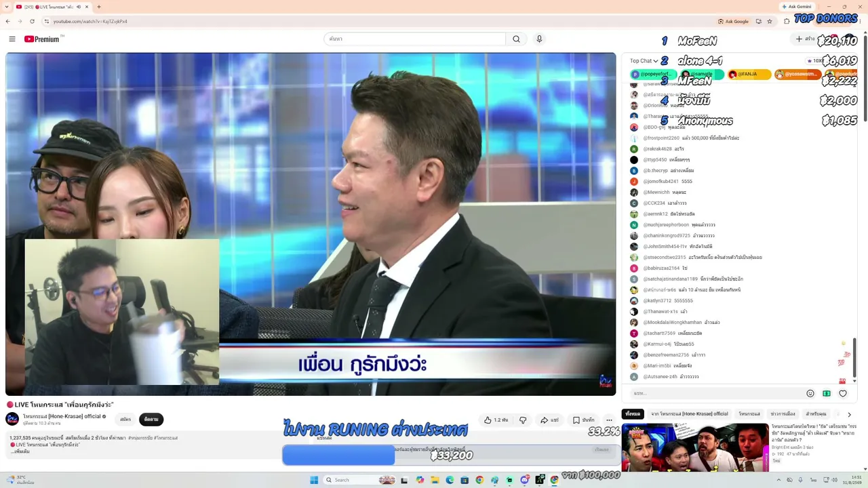Show more filter chips with right chevron
Viewport: 868px width, 488px height.
pyautogui.click(x=849, y=414)
